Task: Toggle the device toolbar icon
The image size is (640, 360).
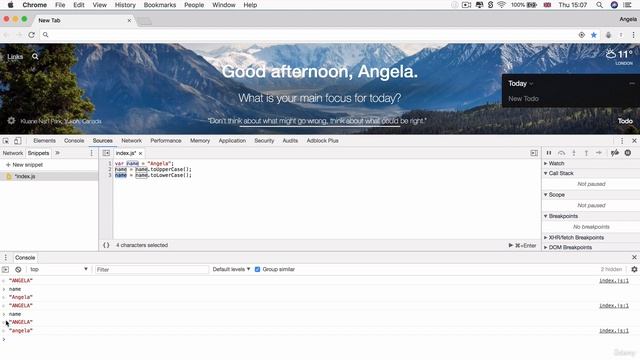Action: point(18,141)
